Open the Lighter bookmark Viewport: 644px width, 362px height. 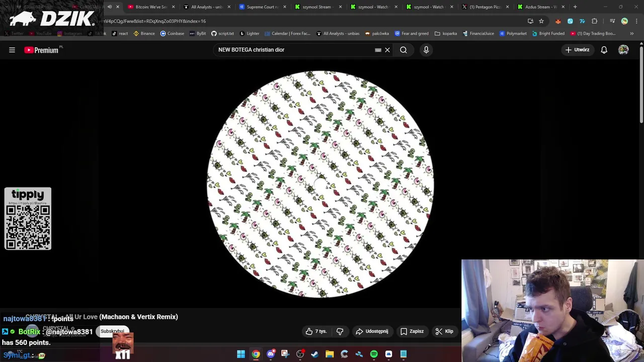coord(250,34)
